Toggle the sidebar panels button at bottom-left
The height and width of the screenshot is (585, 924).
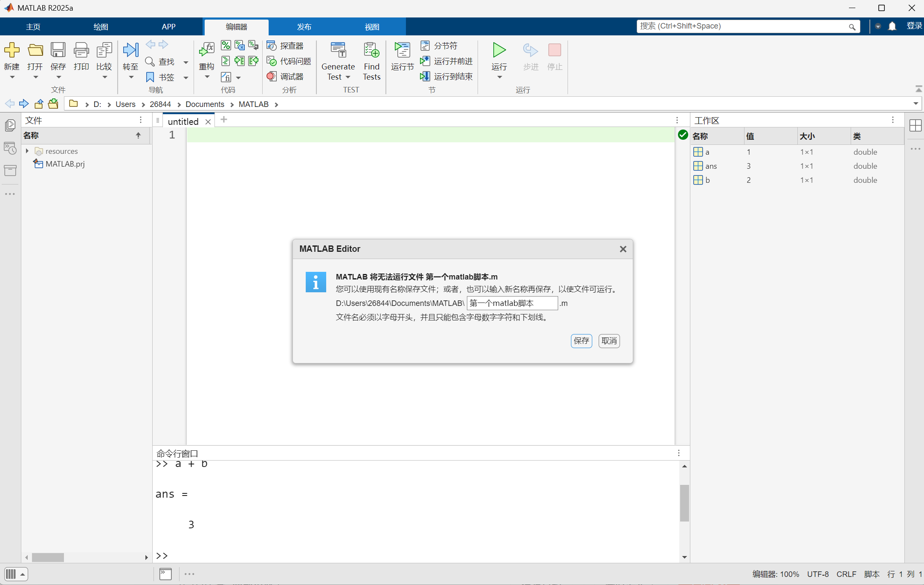click(x=11, y=574)
